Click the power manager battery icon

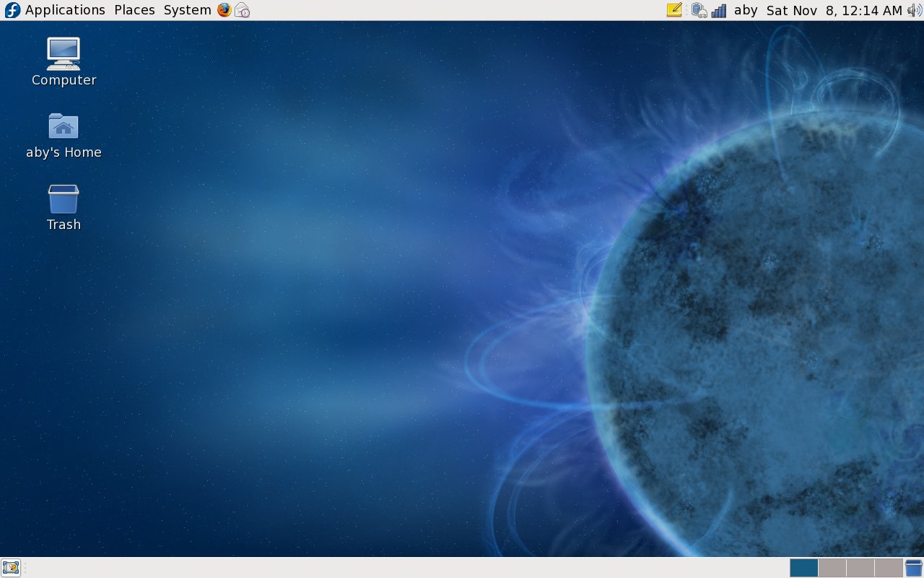pos(699,10)
